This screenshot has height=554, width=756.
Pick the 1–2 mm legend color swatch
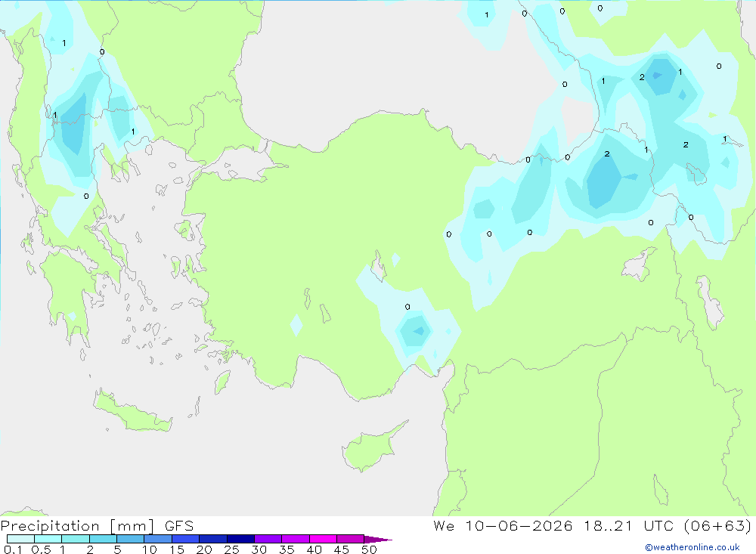[75, 539]
